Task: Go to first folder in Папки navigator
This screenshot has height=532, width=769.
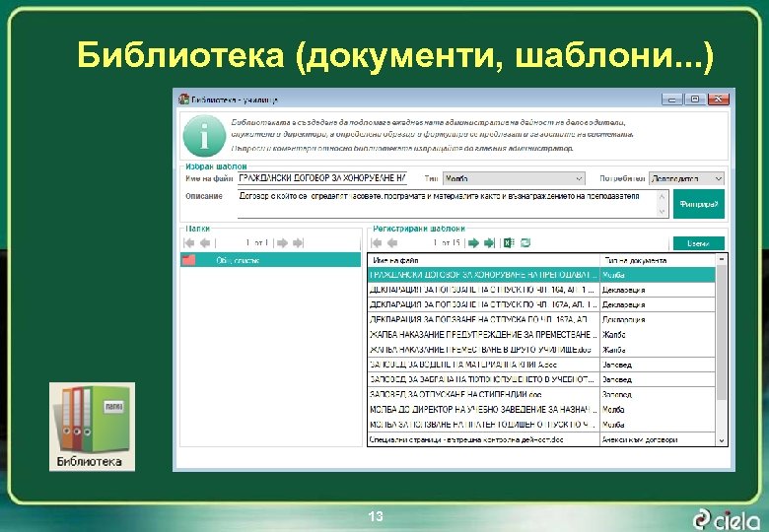Action: 189,243
